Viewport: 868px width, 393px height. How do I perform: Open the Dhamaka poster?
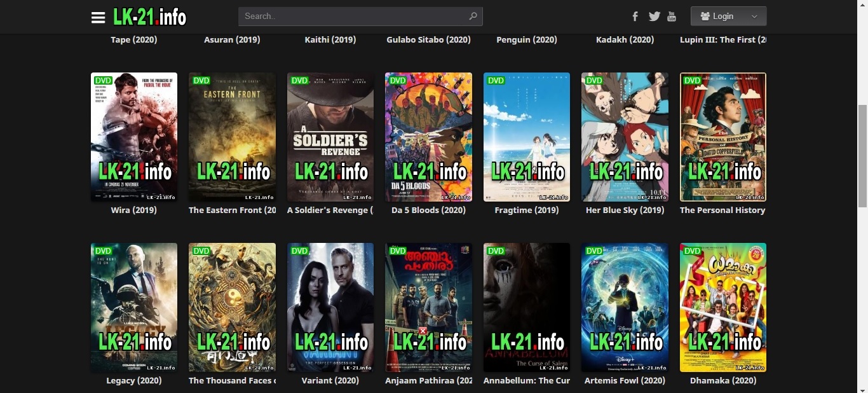pyautogui.click(x=723, y=307)
